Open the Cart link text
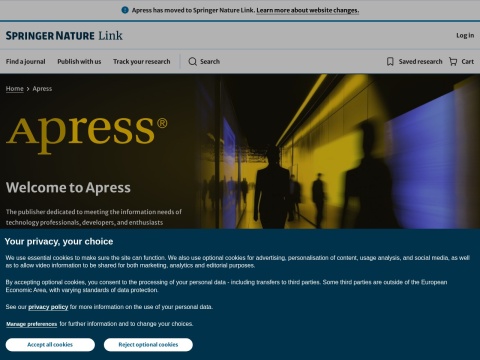This screenshot has height=360, width=480. coord(468,61)
